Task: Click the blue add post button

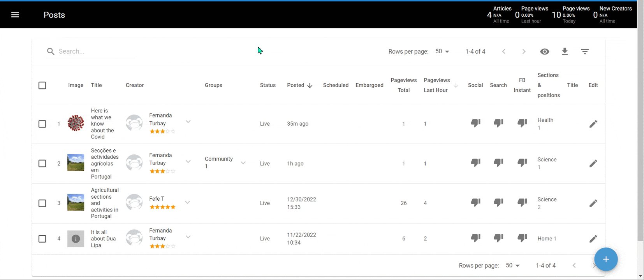Action: 606,259
